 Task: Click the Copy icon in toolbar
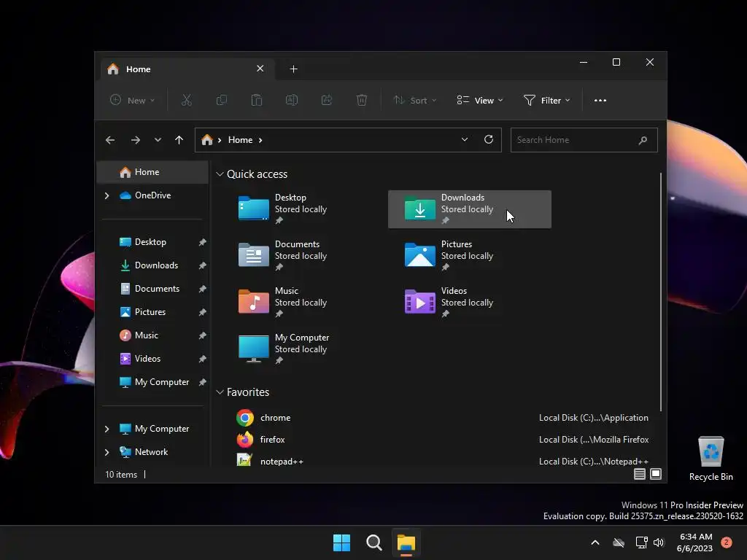click(x=222, y=100)
